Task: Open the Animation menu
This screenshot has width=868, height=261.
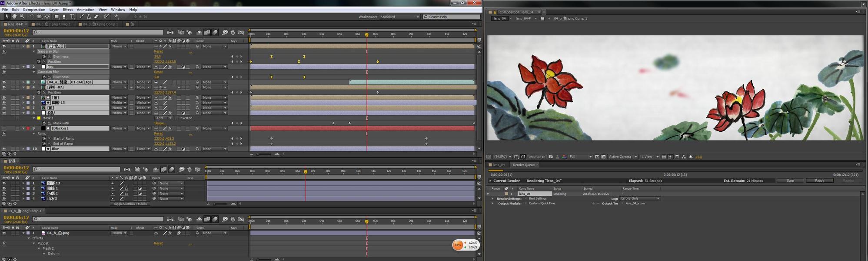Action: (85, 10)
